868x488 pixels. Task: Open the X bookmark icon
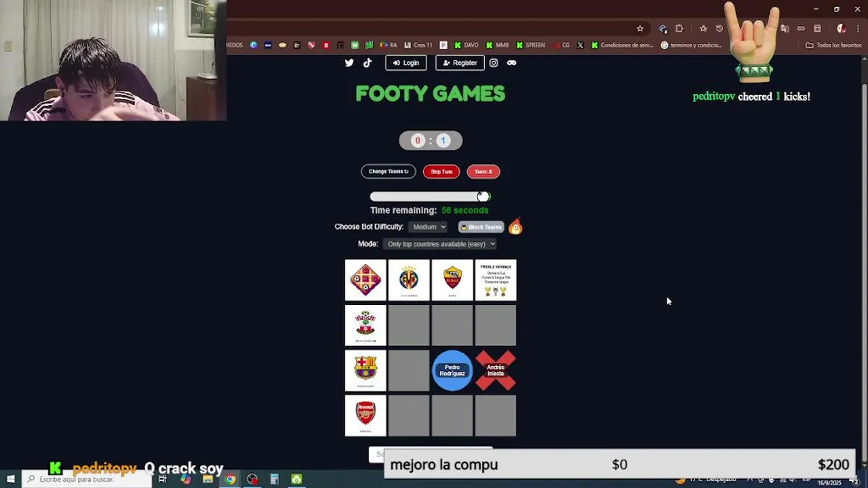pyautogui.click(x=580, y=45)
